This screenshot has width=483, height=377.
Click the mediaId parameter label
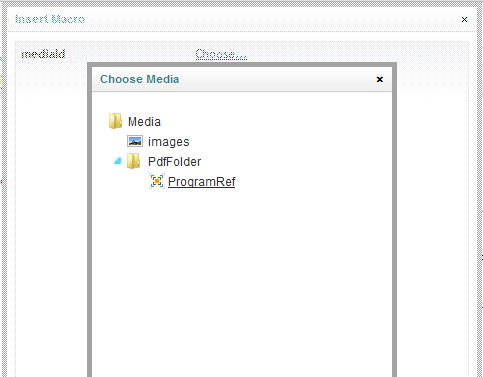pyautogui.click(x=43, y=54)
